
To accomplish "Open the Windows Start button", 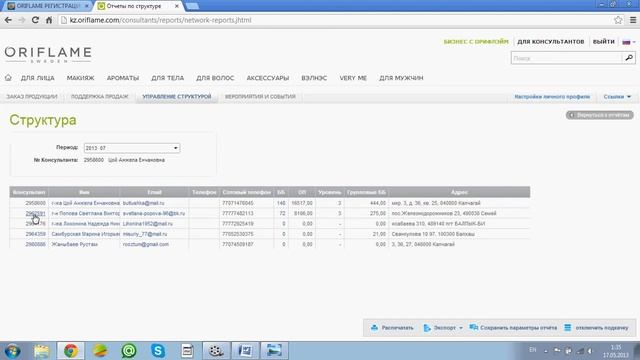I will pyautogui.click(x=12, y=351).
